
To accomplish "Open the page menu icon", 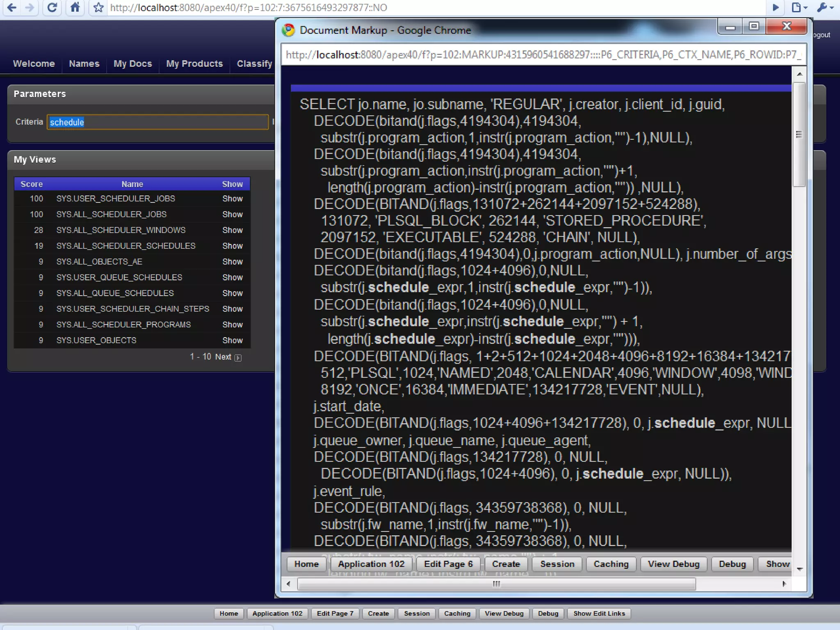I will [799, 8].
